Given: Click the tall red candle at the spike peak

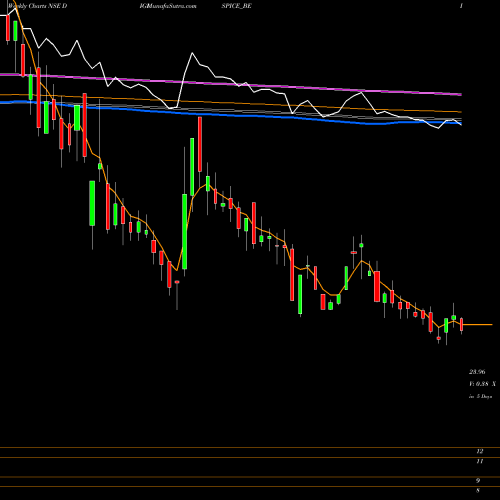Looking at the screenshot, I should (x=200, y=144).
